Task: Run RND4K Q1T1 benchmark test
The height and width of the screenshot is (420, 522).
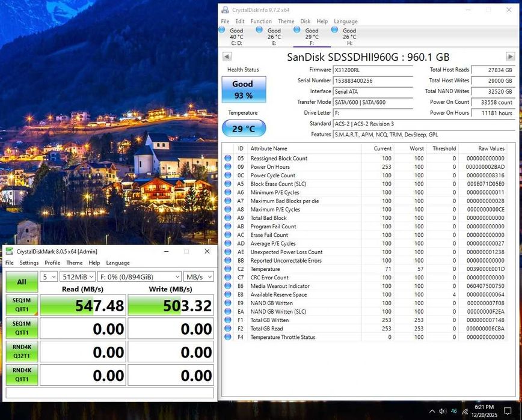Action: [x=22, y=374]
